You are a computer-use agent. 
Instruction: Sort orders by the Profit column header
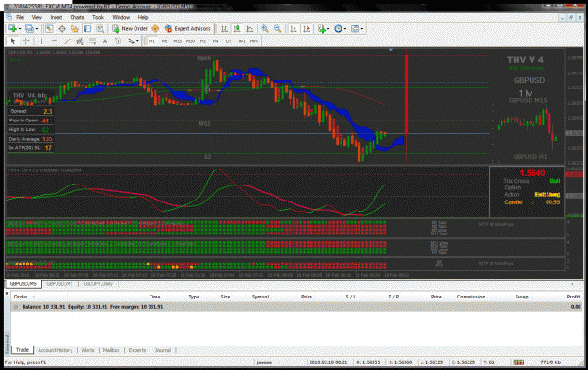click(573, 297)
